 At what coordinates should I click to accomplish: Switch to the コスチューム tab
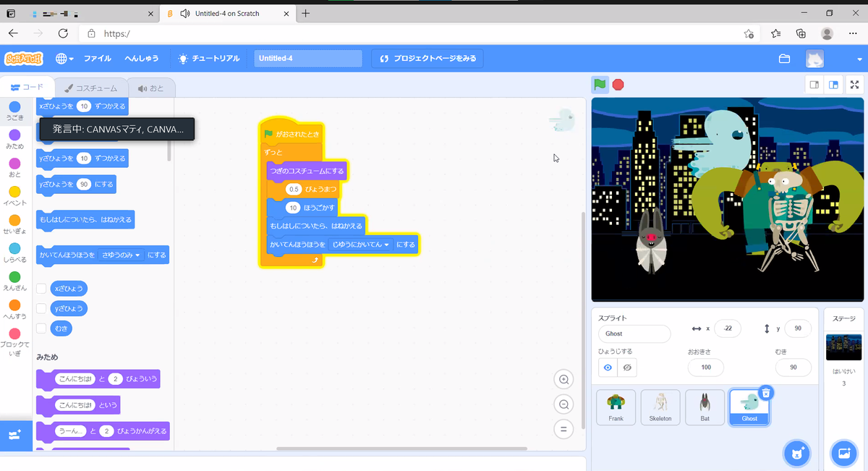tap(91, 88)
